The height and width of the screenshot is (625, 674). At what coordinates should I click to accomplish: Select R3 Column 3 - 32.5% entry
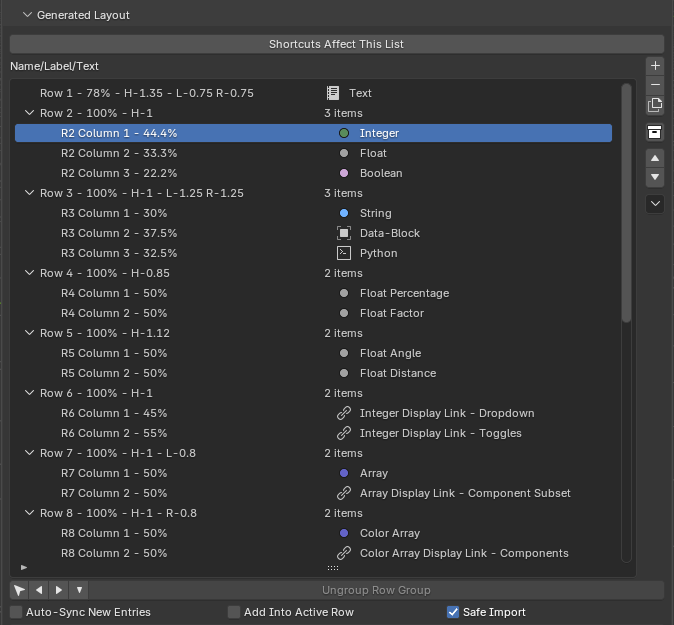click(313, 253)
